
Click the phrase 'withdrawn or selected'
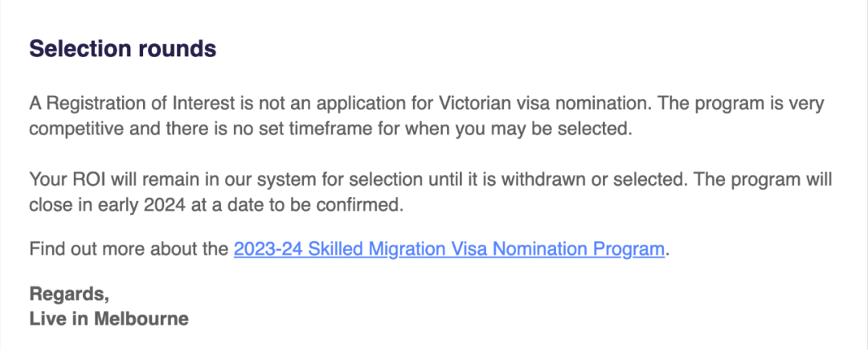593,180
